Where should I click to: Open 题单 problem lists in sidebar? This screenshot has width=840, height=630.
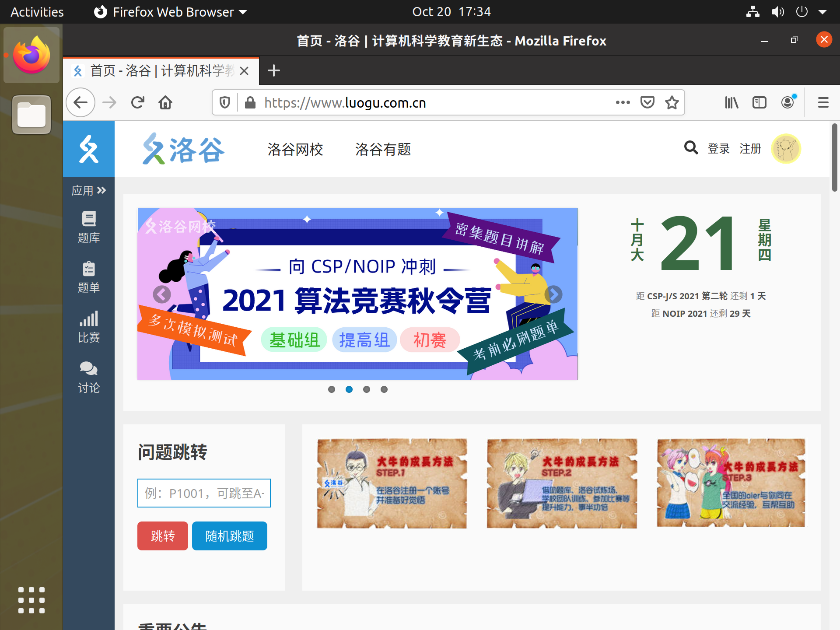(89, 277)
